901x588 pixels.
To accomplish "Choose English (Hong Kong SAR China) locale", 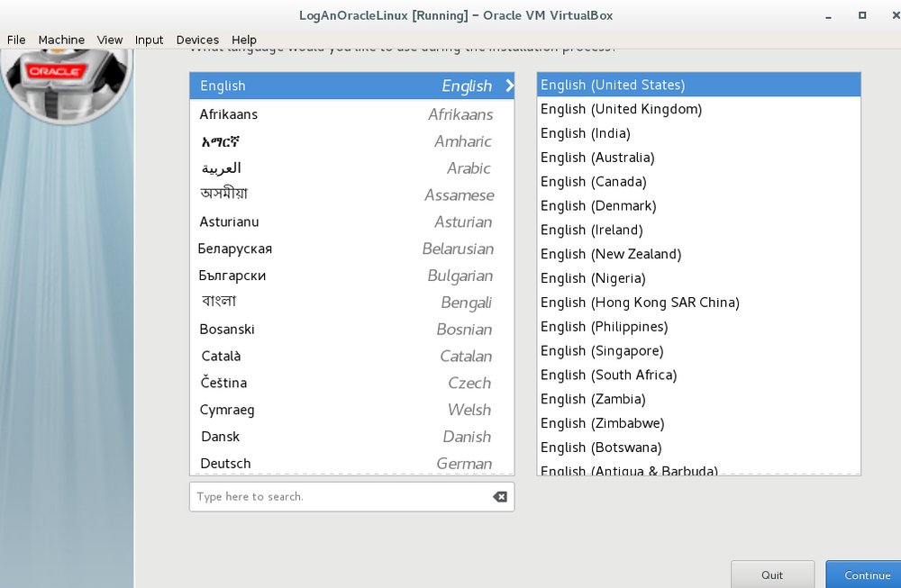I will 699,302.
